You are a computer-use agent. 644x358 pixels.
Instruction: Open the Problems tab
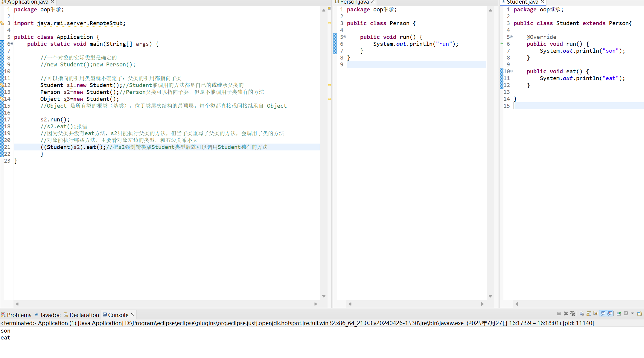[x=16, y=315]
